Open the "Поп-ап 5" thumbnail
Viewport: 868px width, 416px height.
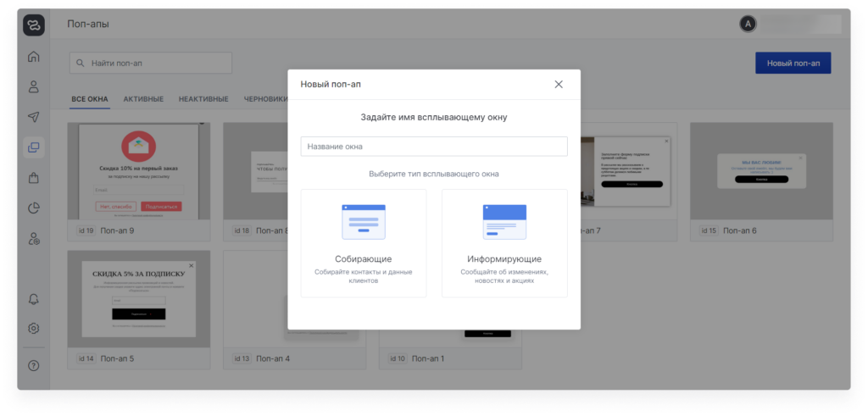point(139,299)
